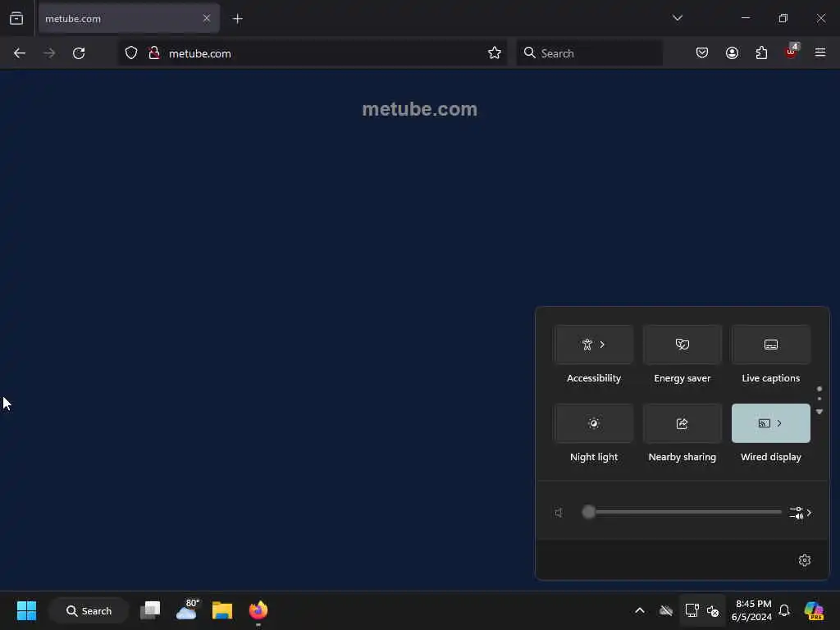Open Copilot preview on the taskbar
840x630 pixels.
point(815,610)
